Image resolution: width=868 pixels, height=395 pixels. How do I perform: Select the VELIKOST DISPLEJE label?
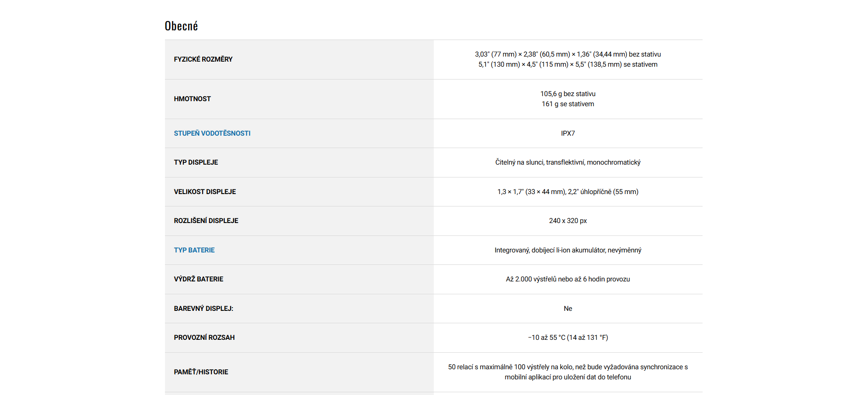click(x=204, y=192)
